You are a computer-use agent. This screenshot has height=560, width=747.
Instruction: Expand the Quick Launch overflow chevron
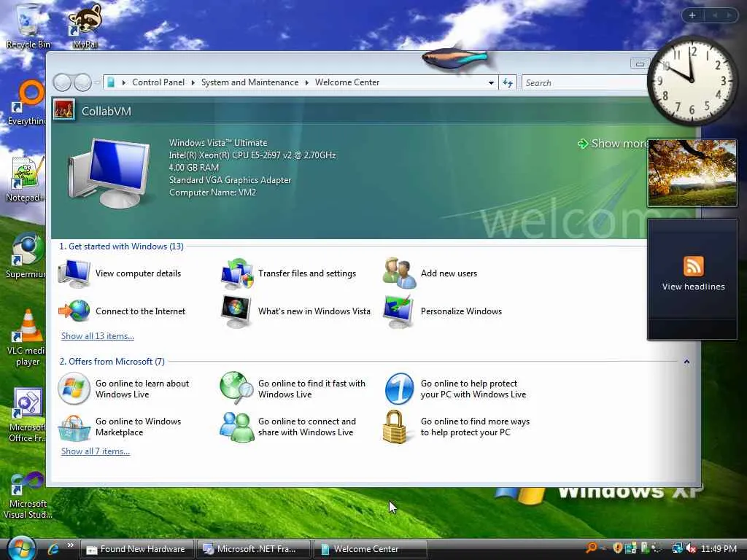[71, 545]
